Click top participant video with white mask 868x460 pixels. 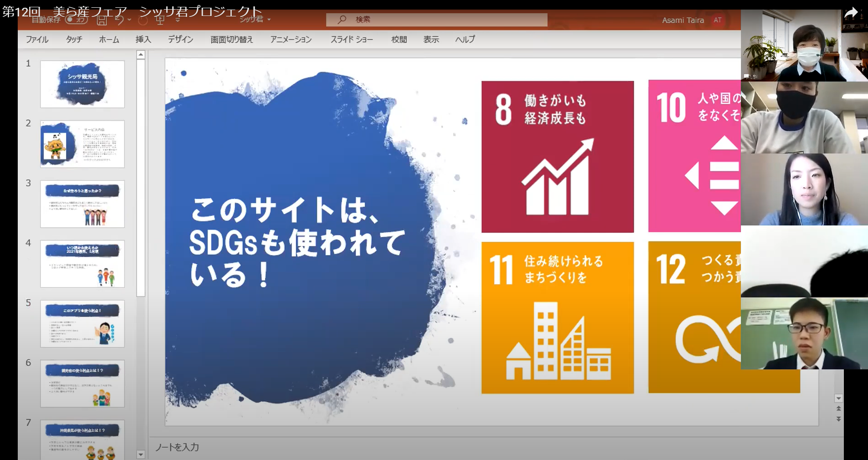coord(804,46)
